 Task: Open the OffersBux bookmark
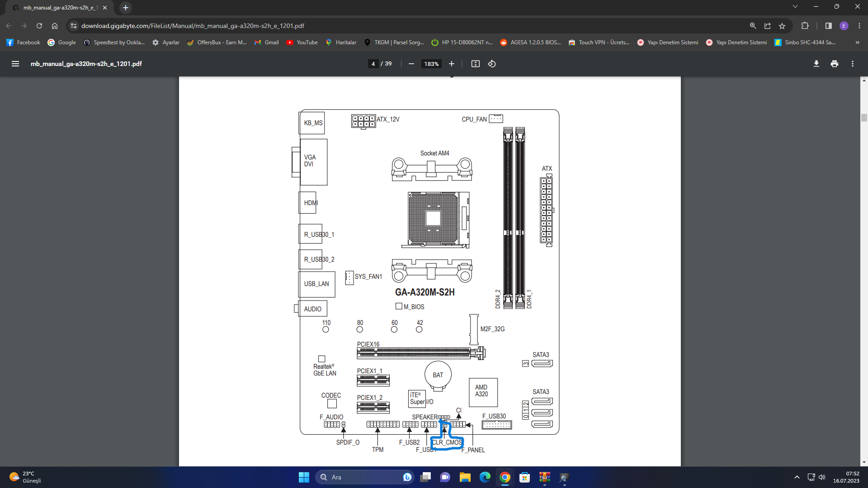click(x=217, y=42)
